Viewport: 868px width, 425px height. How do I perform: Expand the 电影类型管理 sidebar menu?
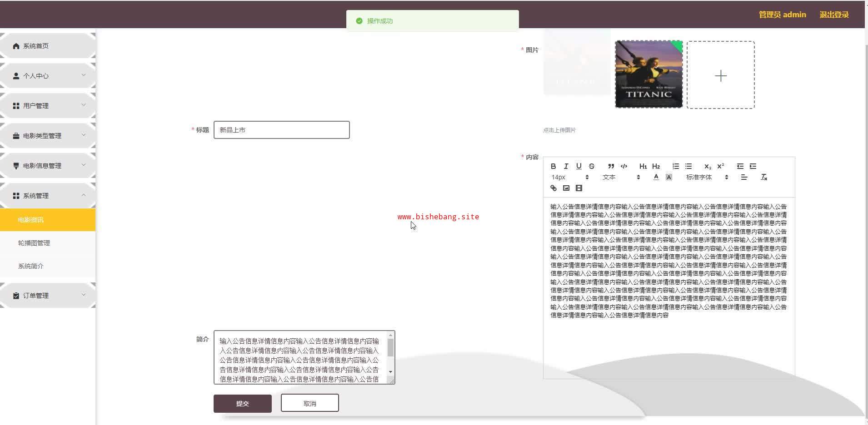[x=48, y=136]
